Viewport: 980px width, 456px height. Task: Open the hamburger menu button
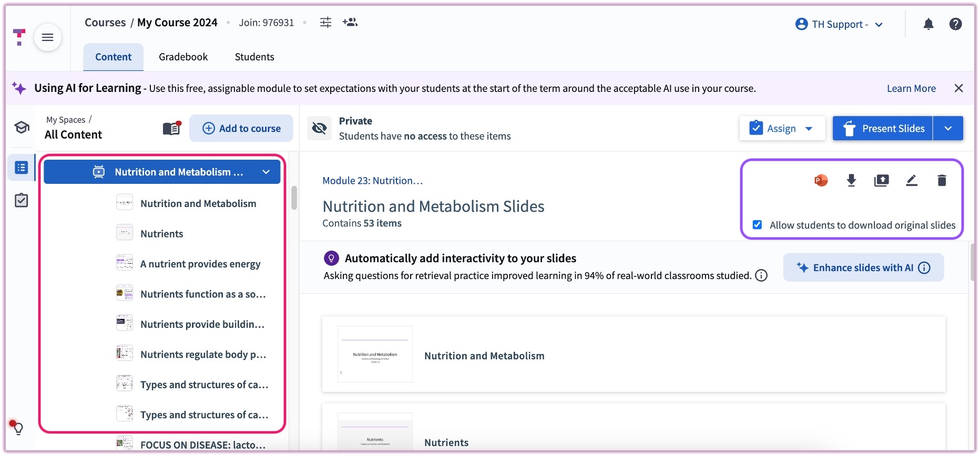tap(48, 37)
